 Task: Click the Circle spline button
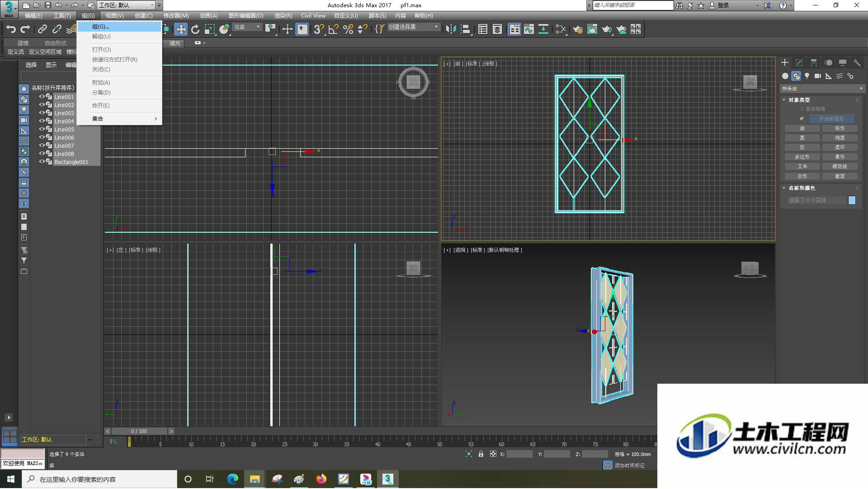click(x=802, y=138)
